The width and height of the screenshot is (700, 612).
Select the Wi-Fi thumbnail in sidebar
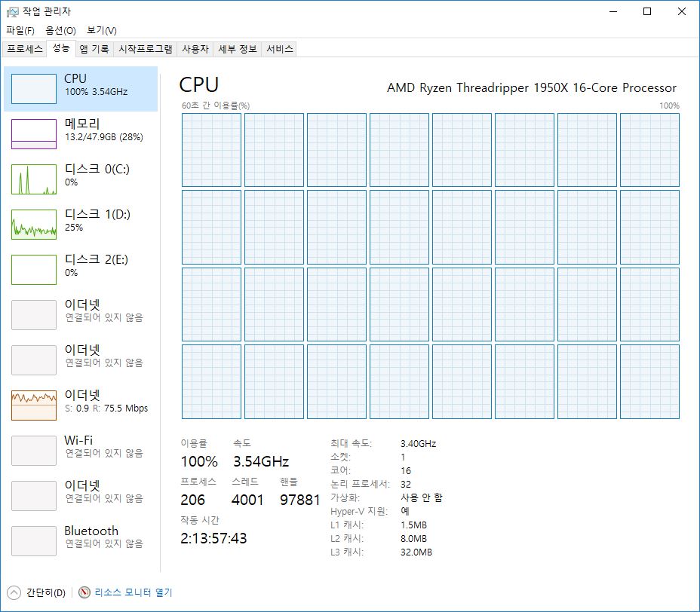(x=34, y=451)
